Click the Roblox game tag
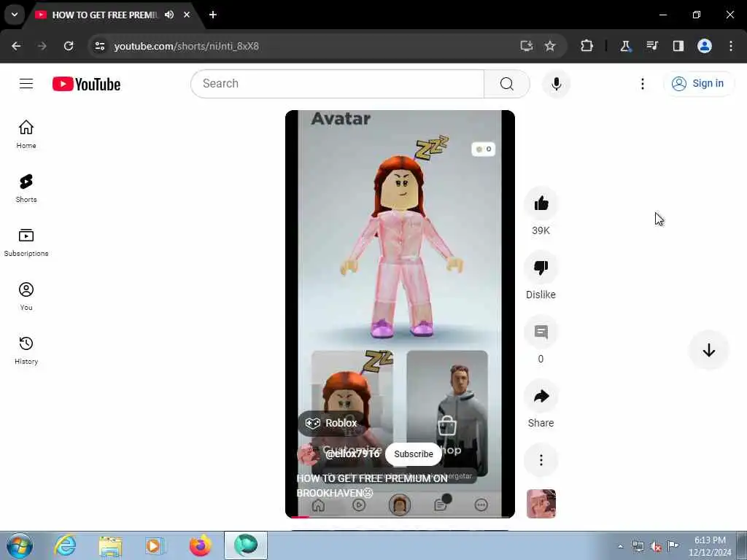This screenshot has height=560, width=747. click(x=331, y=423)
